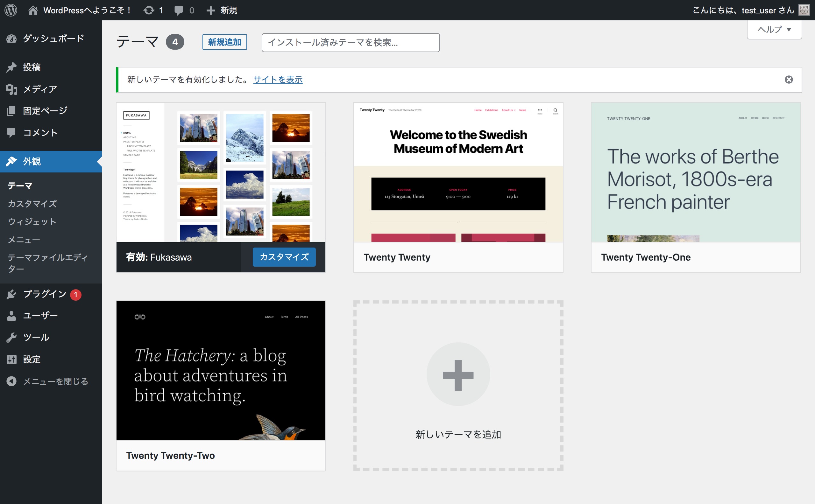
Task: Open the プラグイン plugins menu
Action: 44,294
